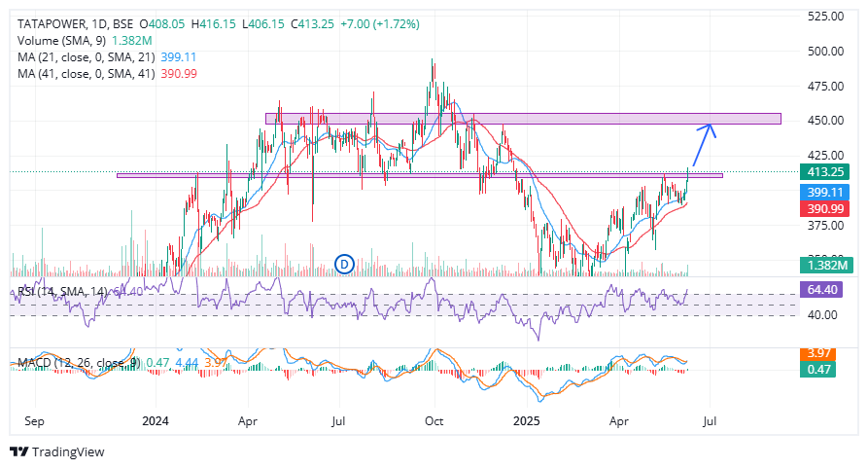Click the 525.00 price axis tick
Screen dimensions: 868x469
pyautogui.click(x=825, y=17)
